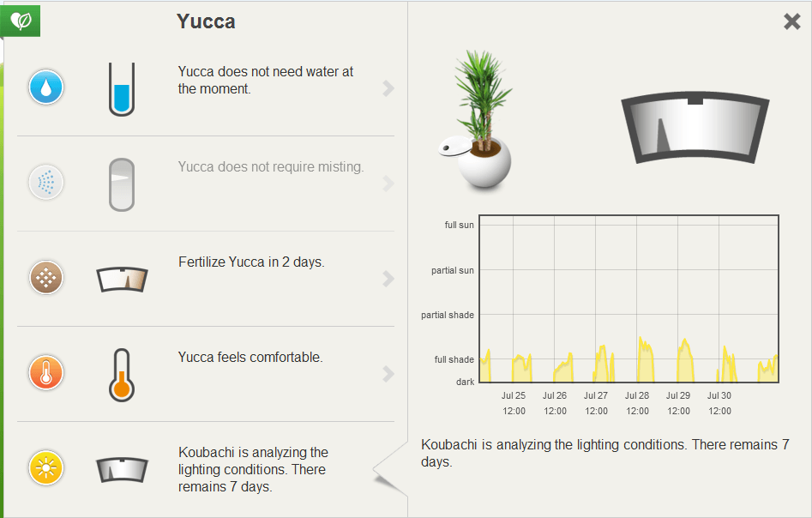Click the brown fertilizer icon
Screen dimensions: 812x518
[46, 278]
